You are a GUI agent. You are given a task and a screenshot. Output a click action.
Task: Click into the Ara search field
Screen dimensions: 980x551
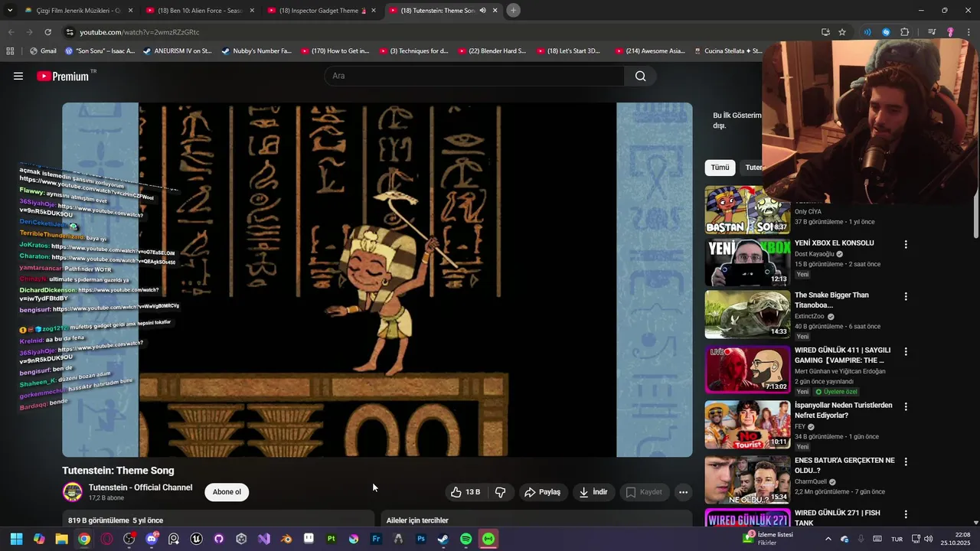[x=474, y=76]
